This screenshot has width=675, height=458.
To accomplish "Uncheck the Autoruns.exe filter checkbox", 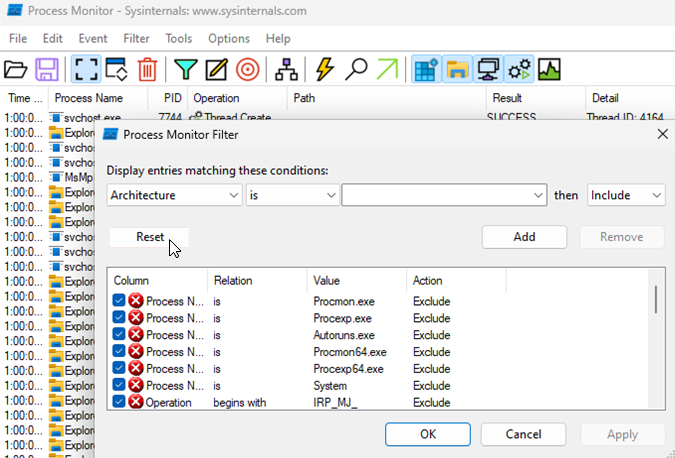I will (120, 335).
